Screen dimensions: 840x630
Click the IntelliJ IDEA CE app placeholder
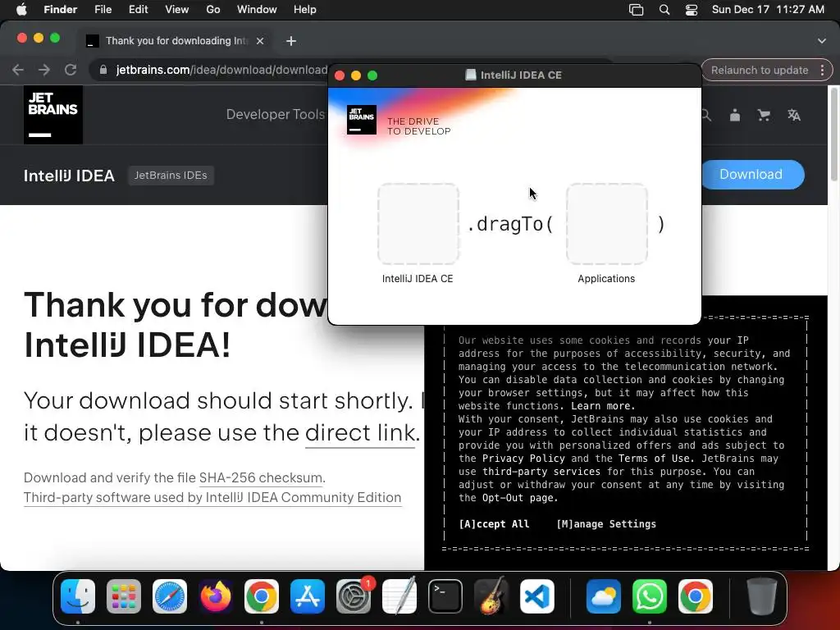coord(418,224)
